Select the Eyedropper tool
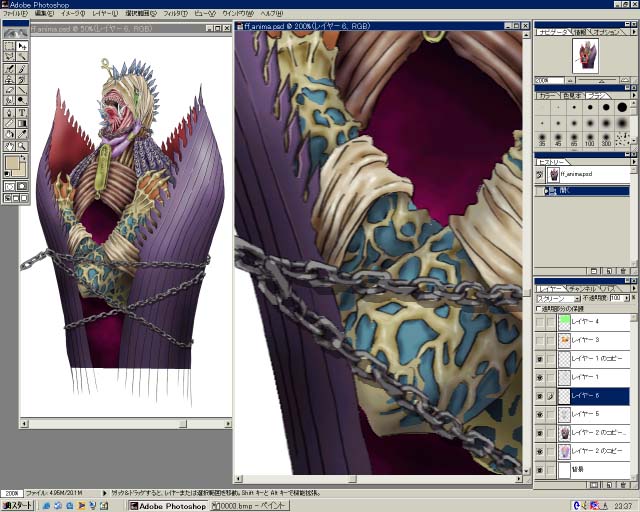640x512 pixels. click(x=22, y=134)
